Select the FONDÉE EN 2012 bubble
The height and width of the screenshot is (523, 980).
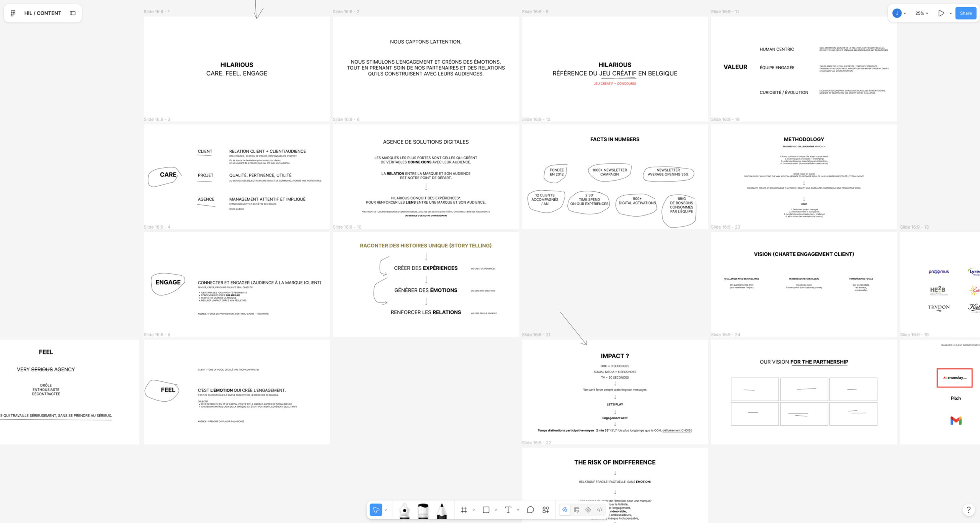point(556,173)
